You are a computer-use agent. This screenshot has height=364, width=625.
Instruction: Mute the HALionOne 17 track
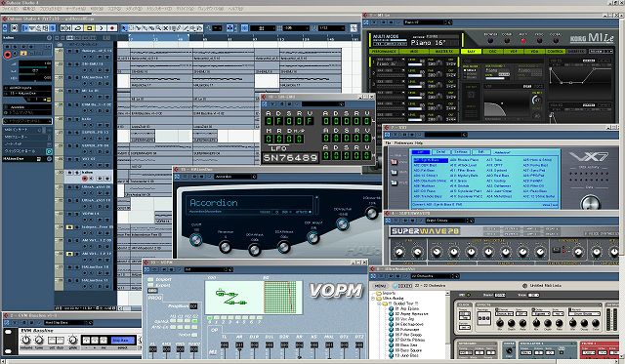coord(69,77)
